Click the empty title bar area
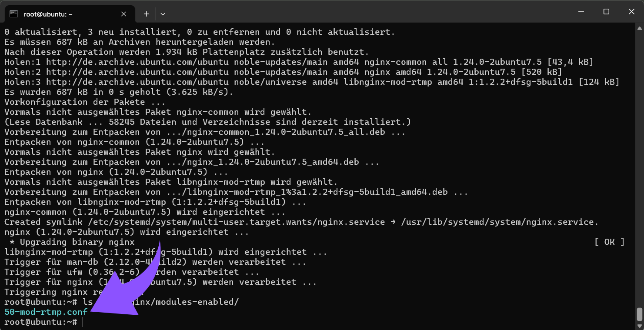 (x=348, y=12)
